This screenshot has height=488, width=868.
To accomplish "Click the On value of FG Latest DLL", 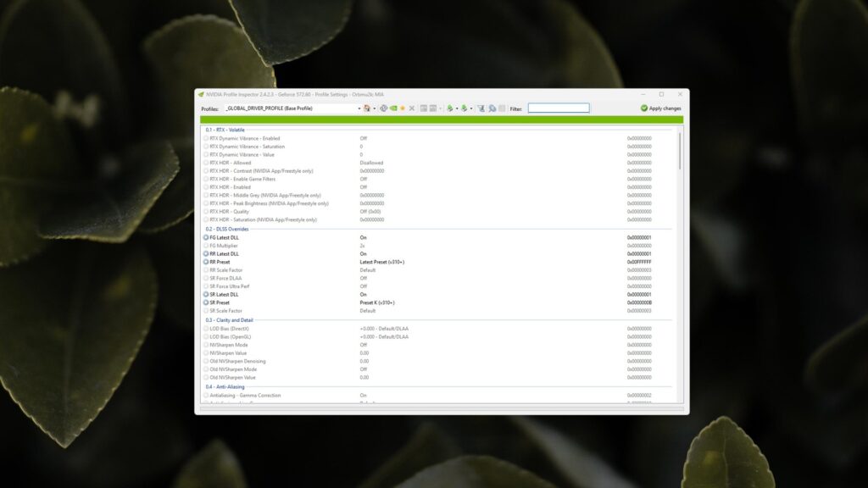I will (363, 237).
